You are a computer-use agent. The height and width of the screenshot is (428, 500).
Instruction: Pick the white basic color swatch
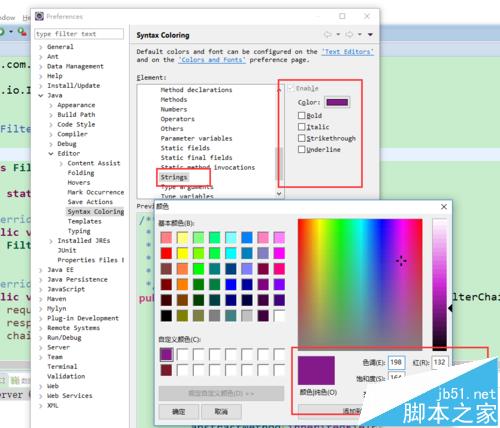(x=279, y=315)
